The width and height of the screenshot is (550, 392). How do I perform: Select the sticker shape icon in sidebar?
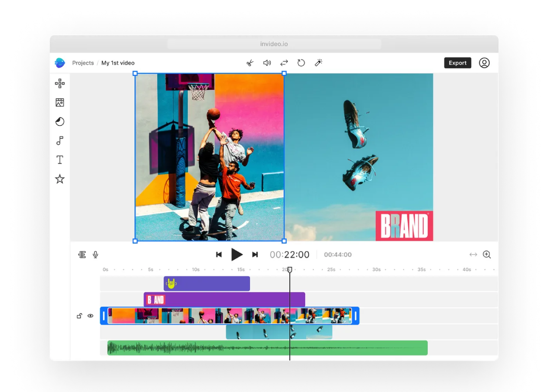(x=60, y=122)
